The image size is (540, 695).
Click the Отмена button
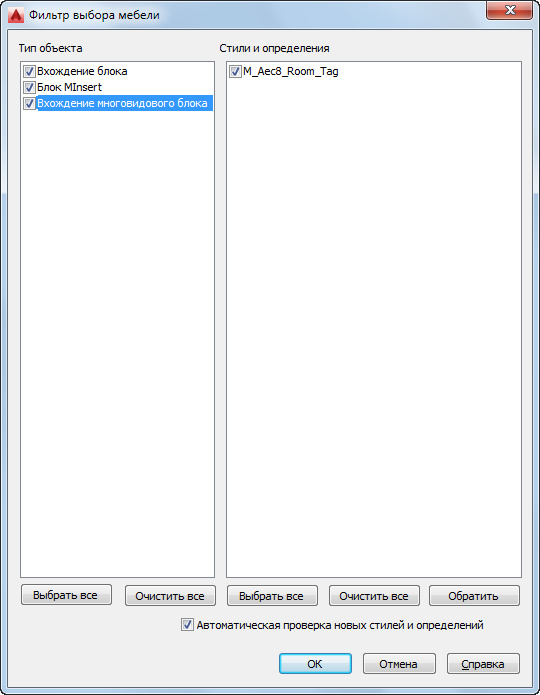pos(399,664)
